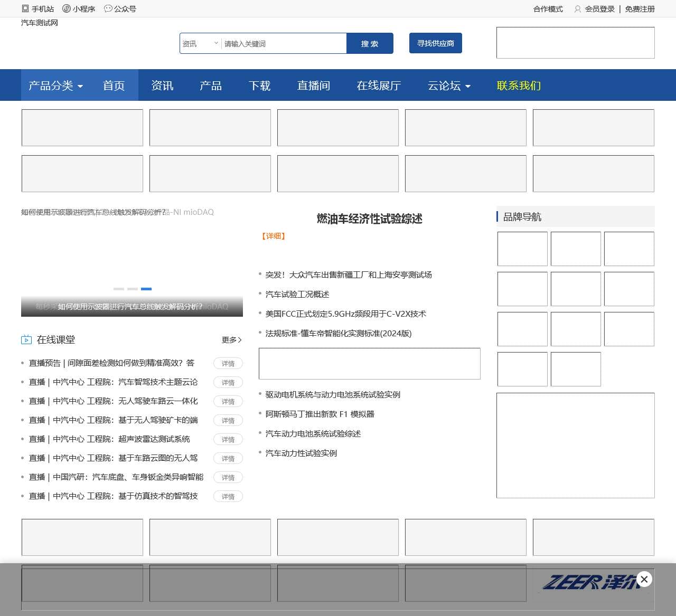
Task: Click the 搜索 search button
Action: pyautogui.click(x=370, y=43)
